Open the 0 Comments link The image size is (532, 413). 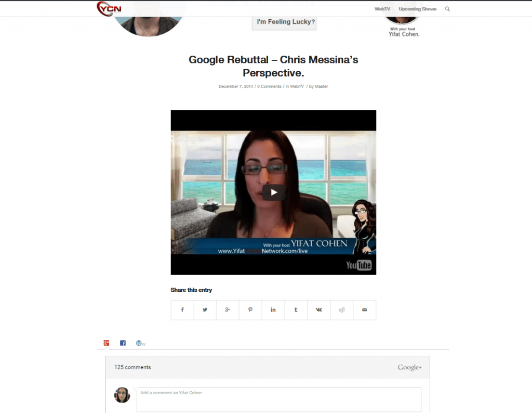point(269,86)
